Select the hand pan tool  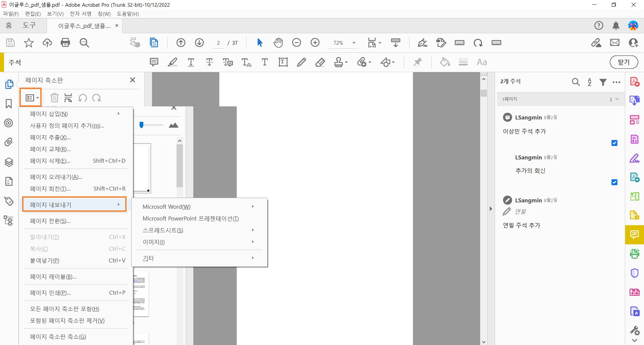coord(278,43)
